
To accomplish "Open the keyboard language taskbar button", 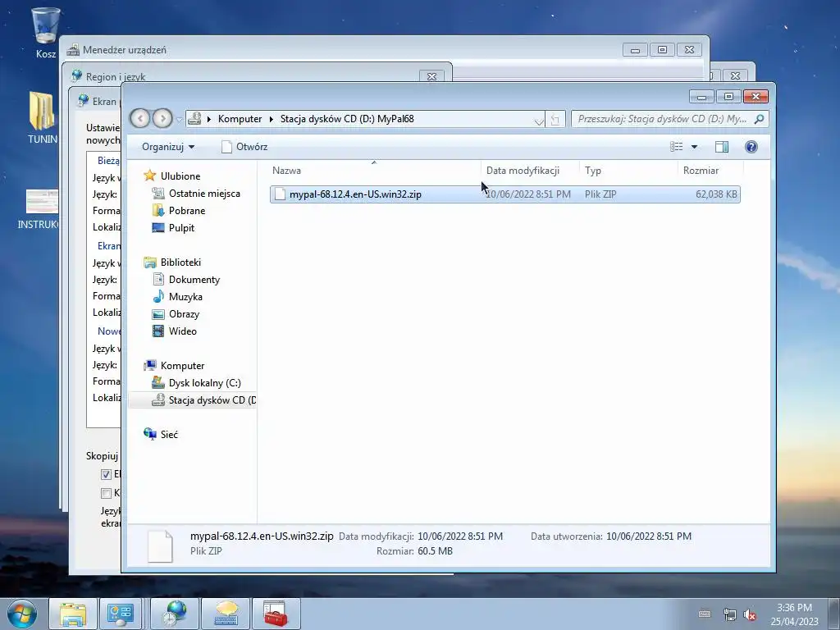I will click(x=226, y=614).
